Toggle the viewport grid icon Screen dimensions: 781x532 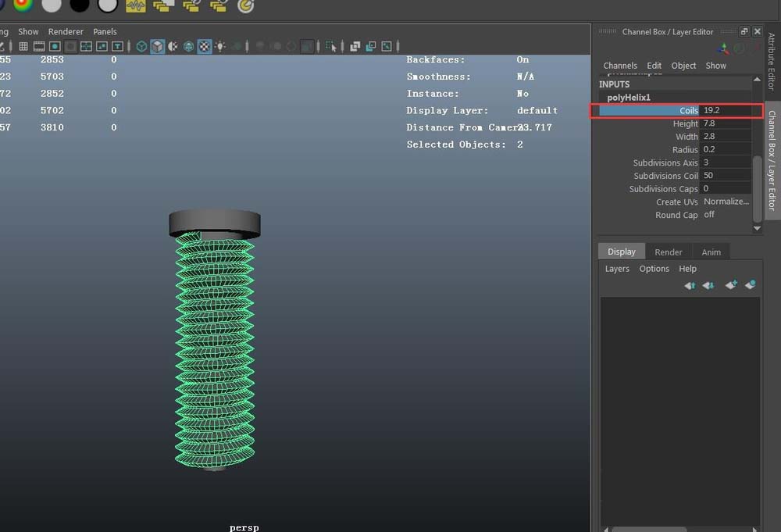[x=23, y=46]
